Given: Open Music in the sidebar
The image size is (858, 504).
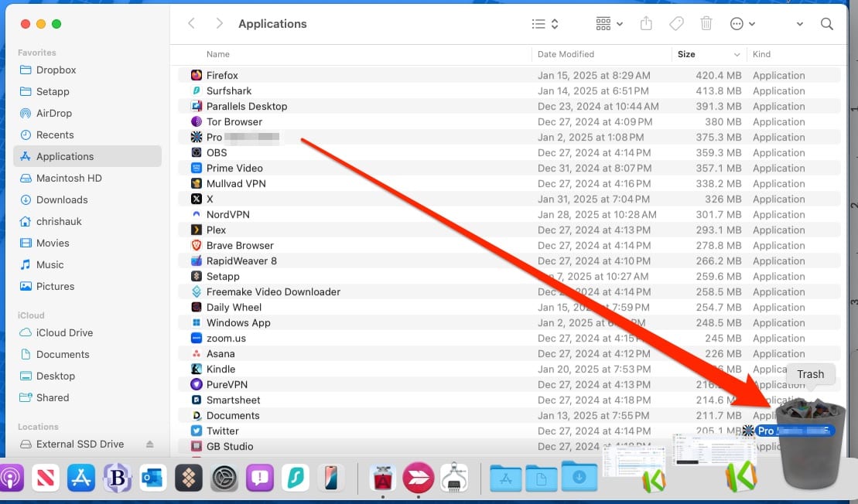Looking at the screenshot, I should click(87, 264).
